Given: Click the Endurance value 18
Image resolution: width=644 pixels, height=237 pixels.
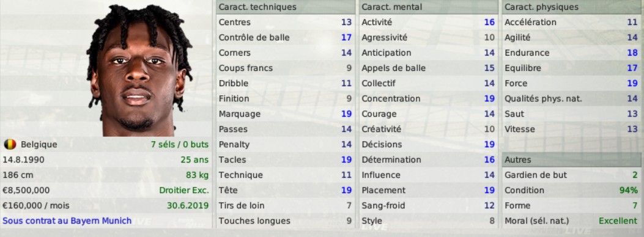Looking at the screenshot, I should tap(632, 53).
